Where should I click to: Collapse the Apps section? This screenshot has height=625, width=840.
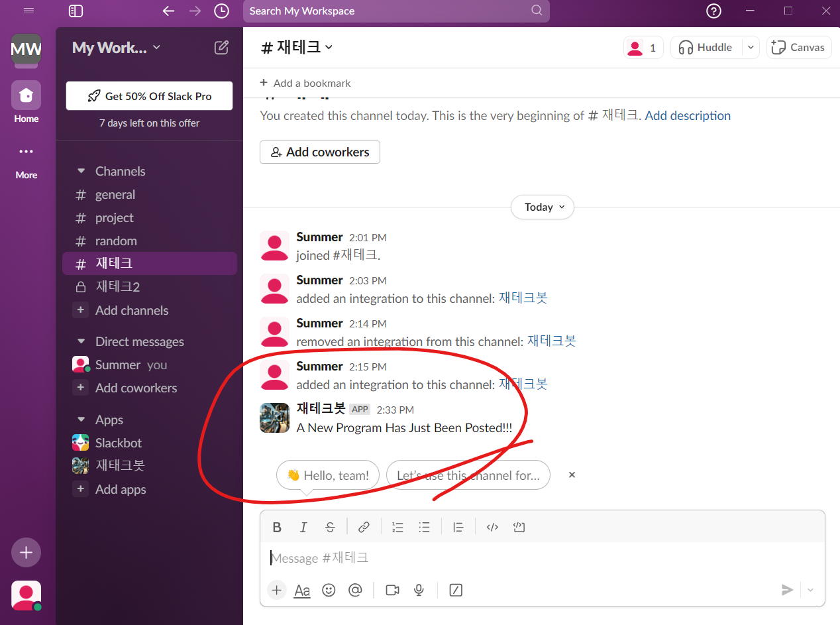click(x=81, y=420)
